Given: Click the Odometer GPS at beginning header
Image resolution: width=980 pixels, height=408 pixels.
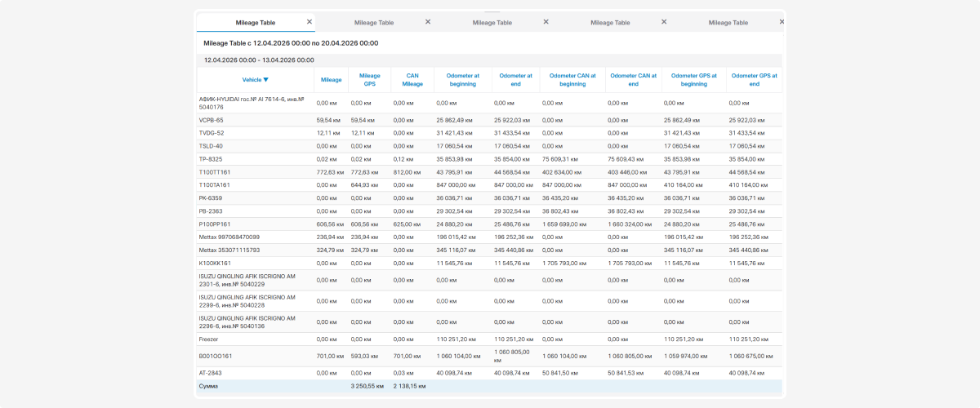Looking at the screenshot, I should (x=694, y=80).
